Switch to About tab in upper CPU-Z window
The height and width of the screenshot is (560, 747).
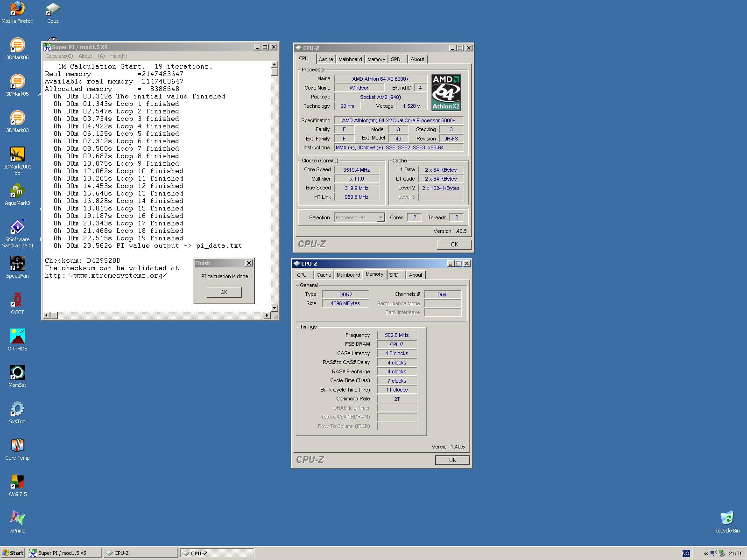[417, 59]
